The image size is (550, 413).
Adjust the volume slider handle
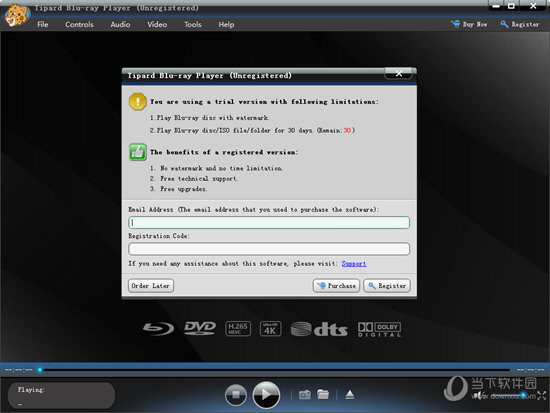tap(523, 395)
